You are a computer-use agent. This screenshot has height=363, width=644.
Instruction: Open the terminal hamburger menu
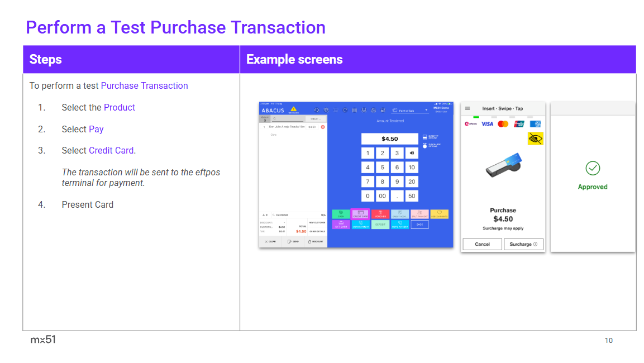pyautogui.click(x=468, y=109)
